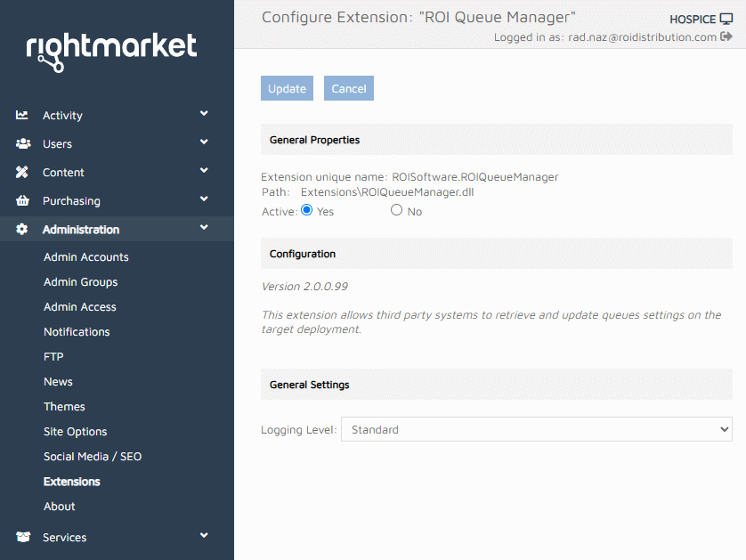Click the logout icon beside email
The image size is (746, 560).
point(726,37)
